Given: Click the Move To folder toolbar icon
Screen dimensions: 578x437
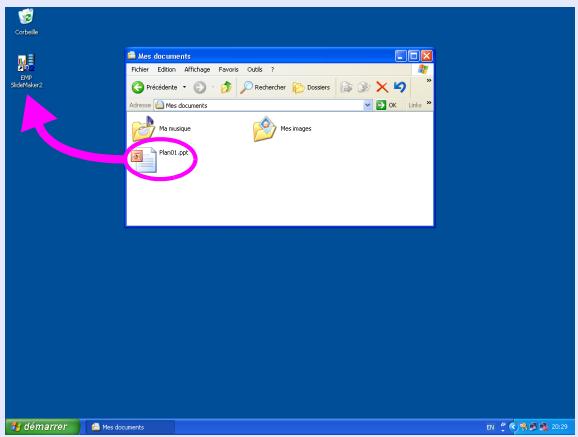Looking at the screenshot, I should tap(346, 87).
